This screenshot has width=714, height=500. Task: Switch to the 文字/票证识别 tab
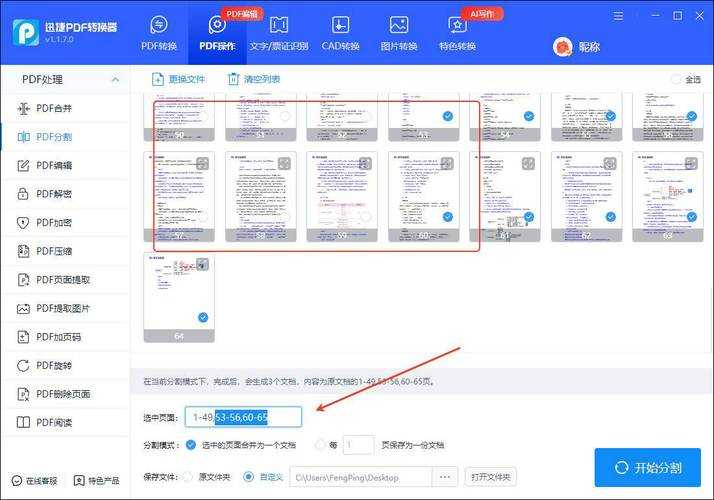coord(279,33)
